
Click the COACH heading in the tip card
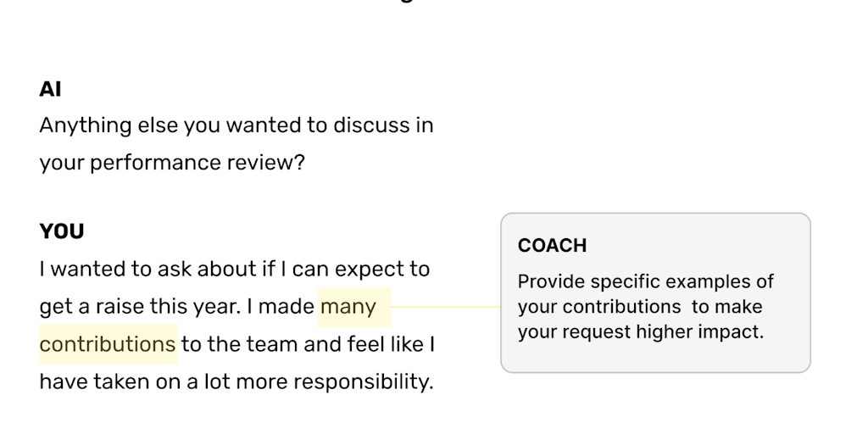552,246
